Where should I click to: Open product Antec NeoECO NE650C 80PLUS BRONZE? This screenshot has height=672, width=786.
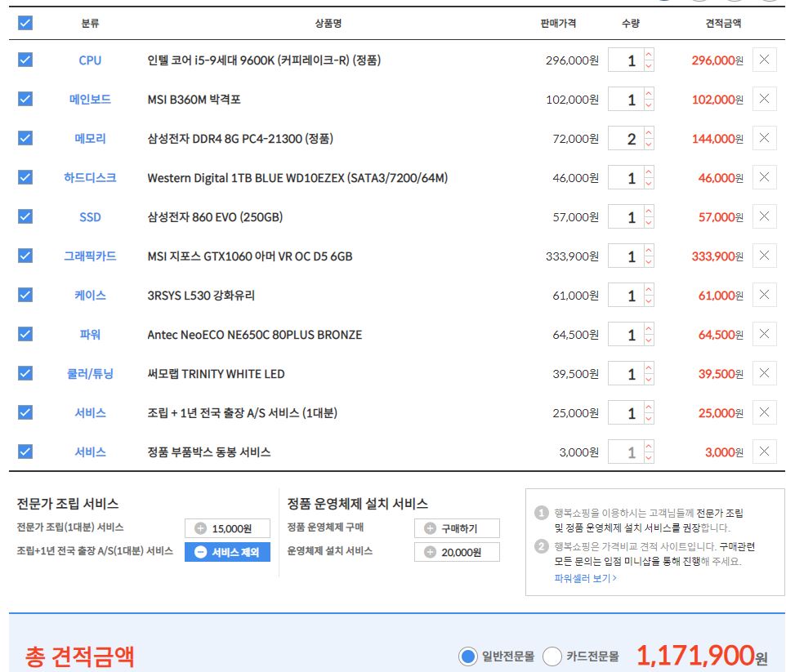click(x=255, y=334)
